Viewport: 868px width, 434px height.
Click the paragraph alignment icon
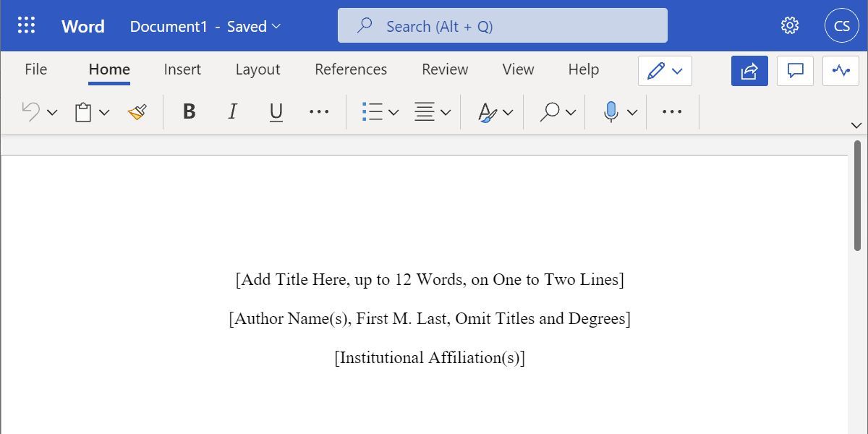click(424, 112)
